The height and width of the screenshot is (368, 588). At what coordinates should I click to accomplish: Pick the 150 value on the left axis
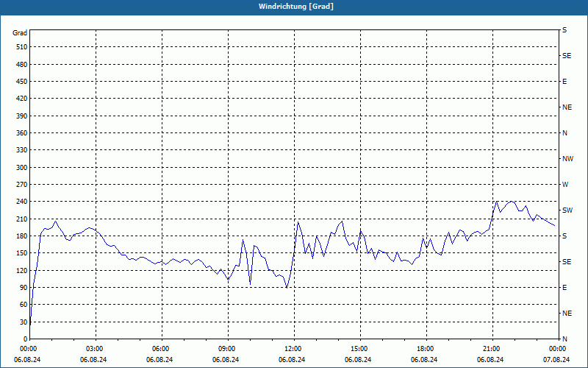coord(22,253)
